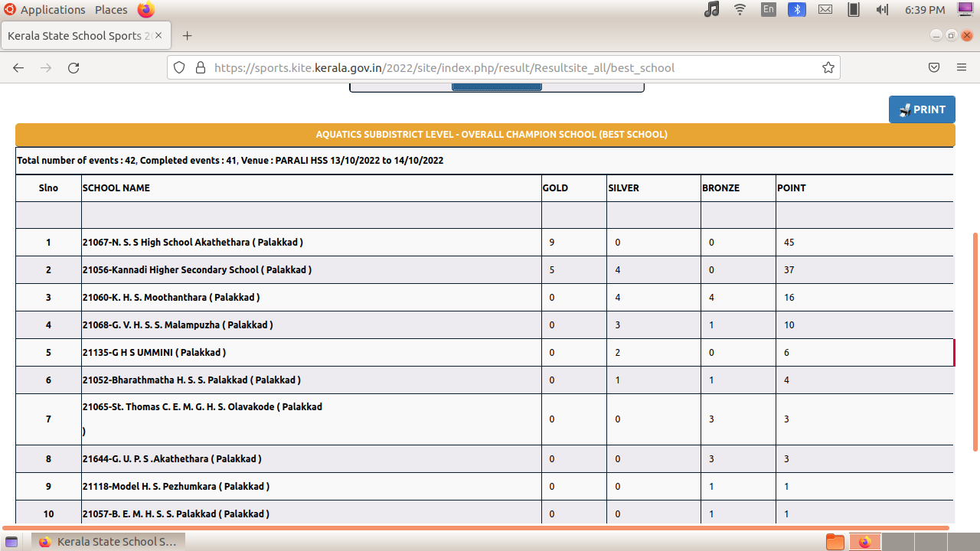
Task: Open Save to Pocket icon
Action: 934,67
